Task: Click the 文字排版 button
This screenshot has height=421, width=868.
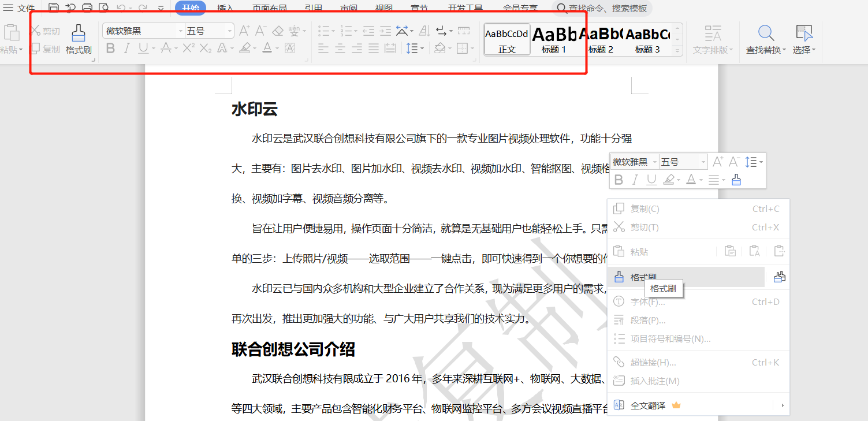Action: [x=713, y=39]
